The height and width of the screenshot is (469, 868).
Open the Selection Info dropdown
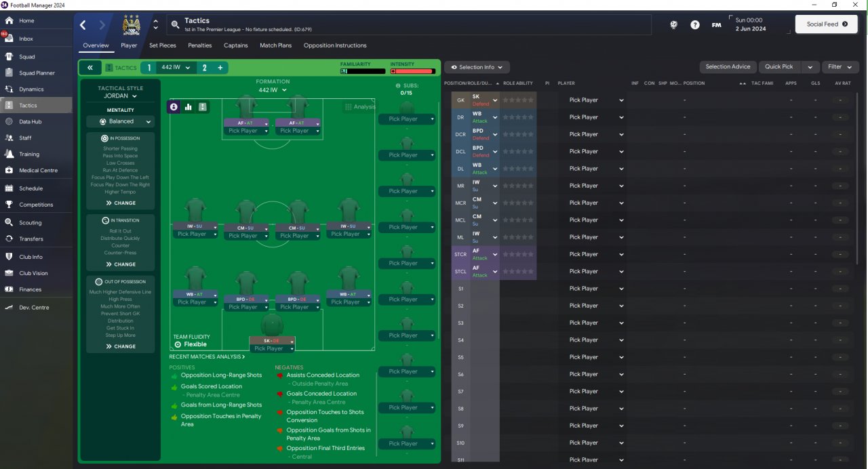(477, 67)
